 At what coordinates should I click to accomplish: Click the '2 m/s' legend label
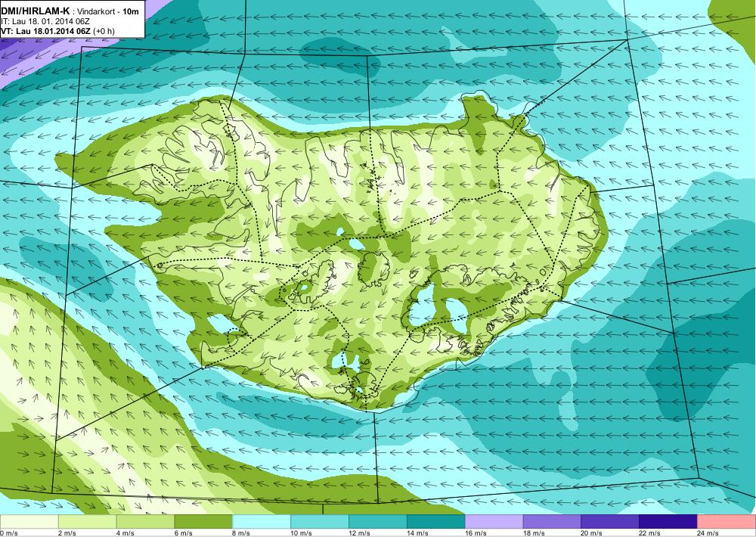click(67, 533)
